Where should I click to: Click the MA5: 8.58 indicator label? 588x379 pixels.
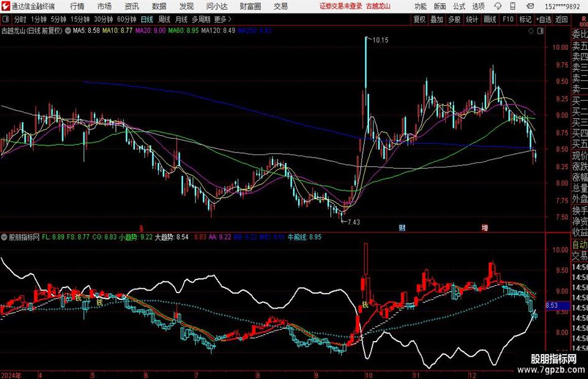click(x=86, y=30)
